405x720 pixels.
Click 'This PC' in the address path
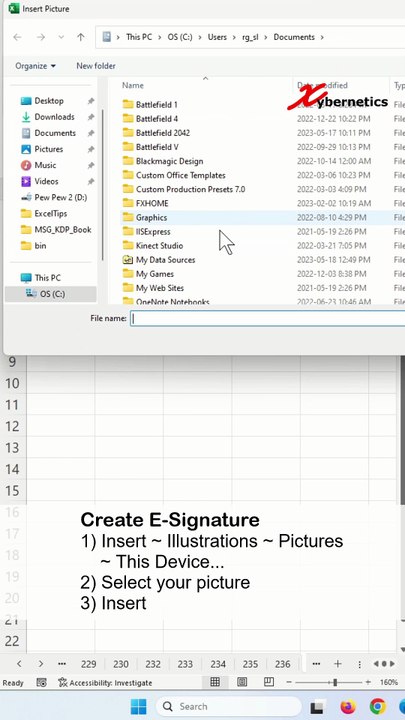(x=139, y=37)
